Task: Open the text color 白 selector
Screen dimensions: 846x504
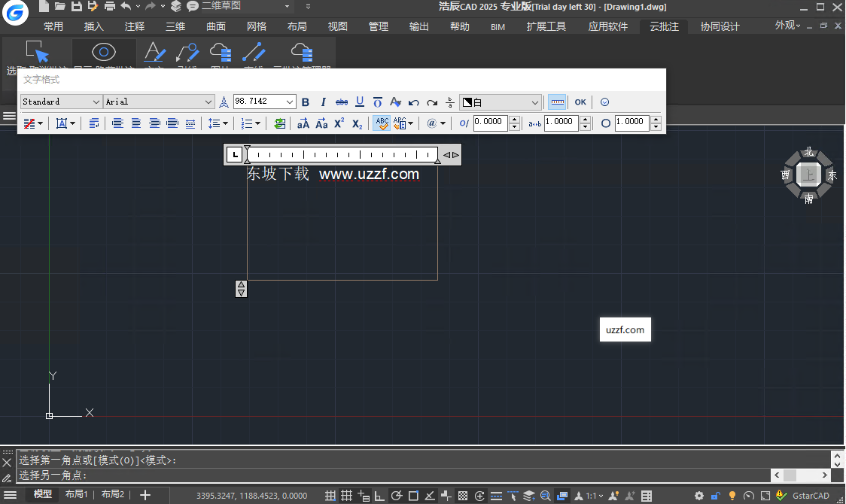Action: click(x=501, y=102)
